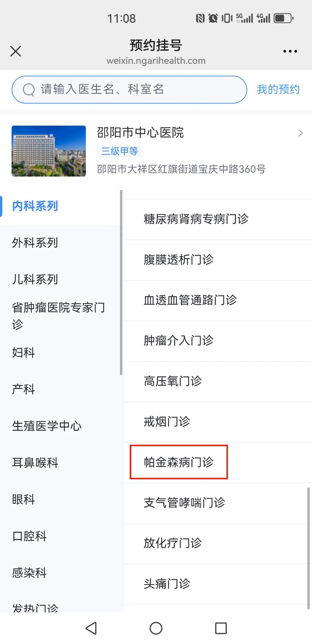This screenshot has height=644, width=312.
Task: Expand hospital details with right chevron
Action: pyautogui.click(x=300, y=133)
